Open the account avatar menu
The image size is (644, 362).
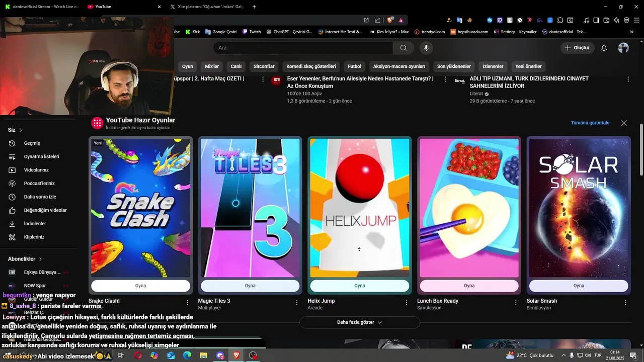coord(623,48)
